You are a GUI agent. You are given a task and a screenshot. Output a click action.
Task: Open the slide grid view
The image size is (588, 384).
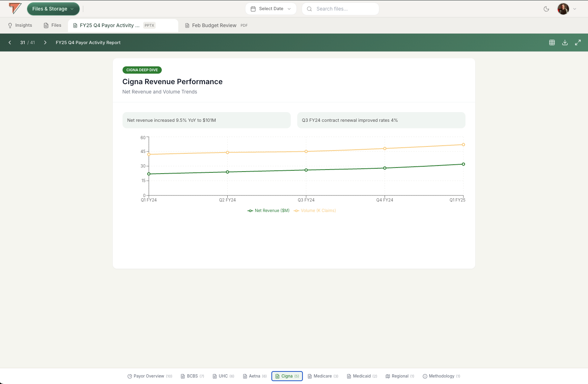coord(552,42)
